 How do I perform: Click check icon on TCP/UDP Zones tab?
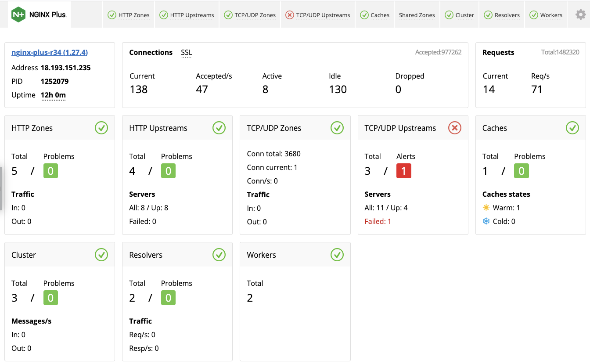point(228,15)
